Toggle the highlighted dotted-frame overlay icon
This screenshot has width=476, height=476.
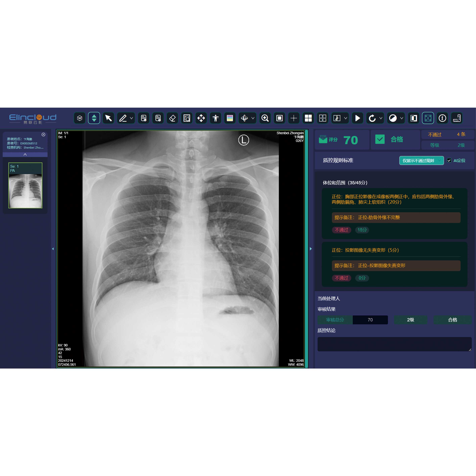coord(428,118)
